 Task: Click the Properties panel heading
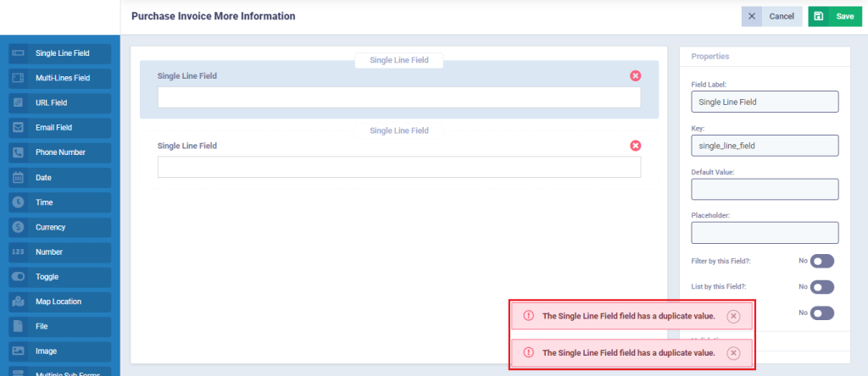click(x=709, y=57)
